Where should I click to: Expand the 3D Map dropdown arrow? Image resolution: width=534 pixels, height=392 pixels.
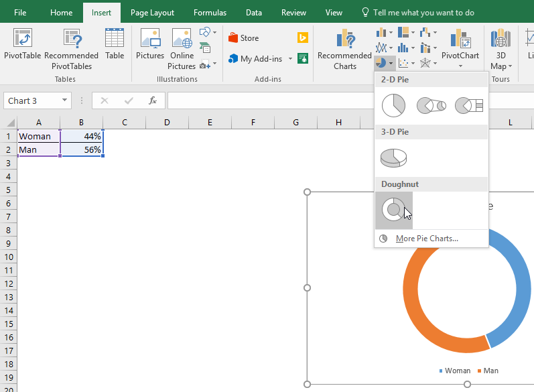[510, 66]
